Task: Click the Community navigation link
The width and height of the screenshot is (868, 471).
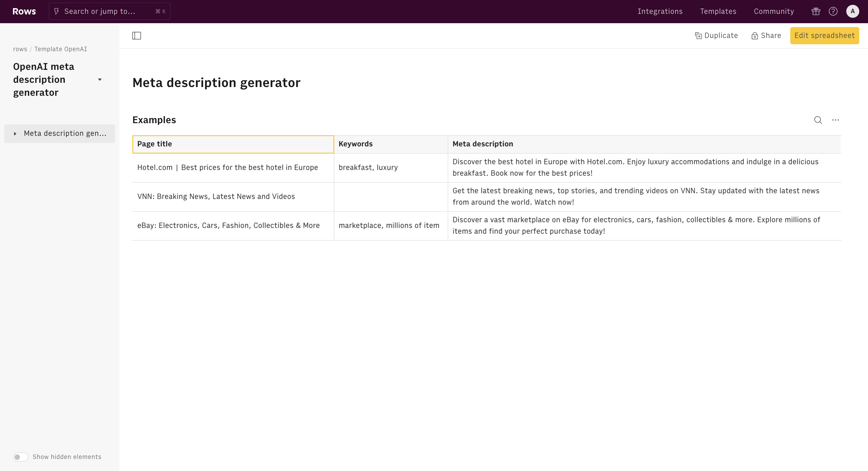Action: pos(774,11)
